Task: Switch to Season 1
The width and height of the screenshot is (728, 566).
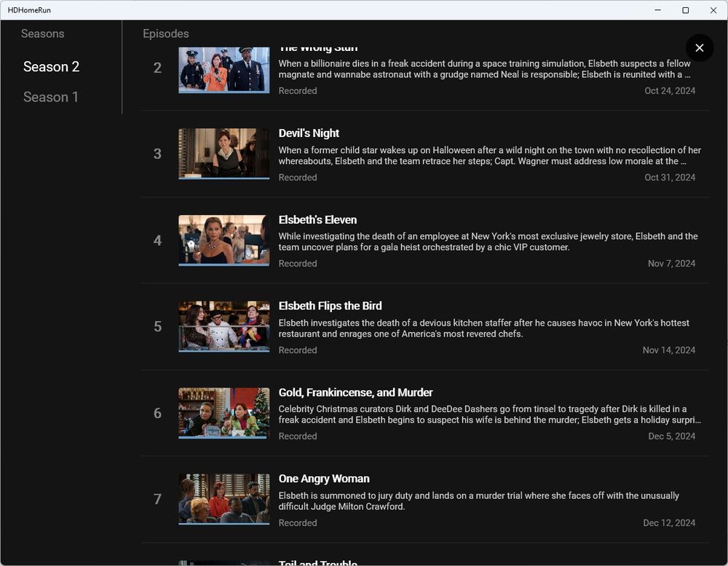Action: point(51,97)
